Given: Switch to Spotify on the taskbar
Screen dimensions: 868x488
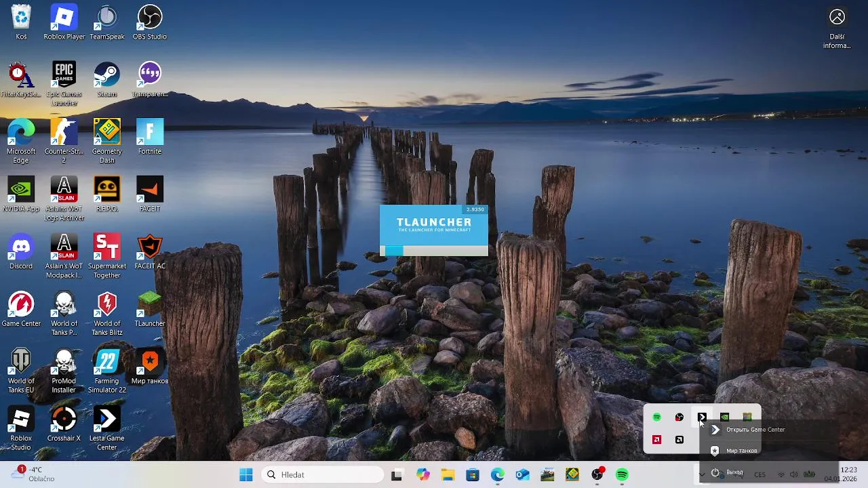Looking at the screenshot, I should [622, 475].
